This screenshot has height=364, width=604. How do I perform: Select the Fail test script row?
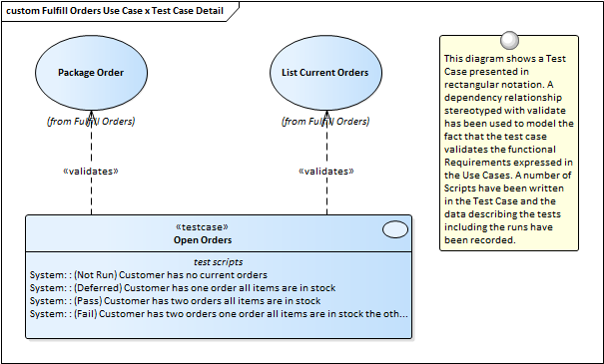click(219, 314)
